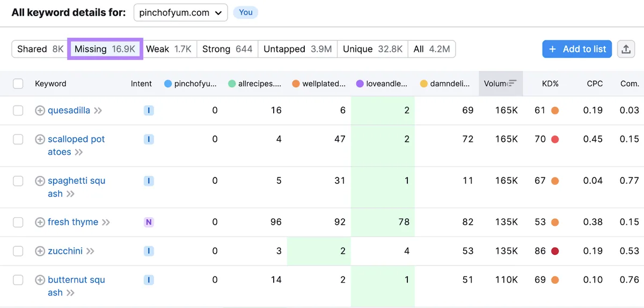This screenshot has width=644, height=308.
Task: Switch to the Untapped 3.9M tab
Action: (297, 49)
